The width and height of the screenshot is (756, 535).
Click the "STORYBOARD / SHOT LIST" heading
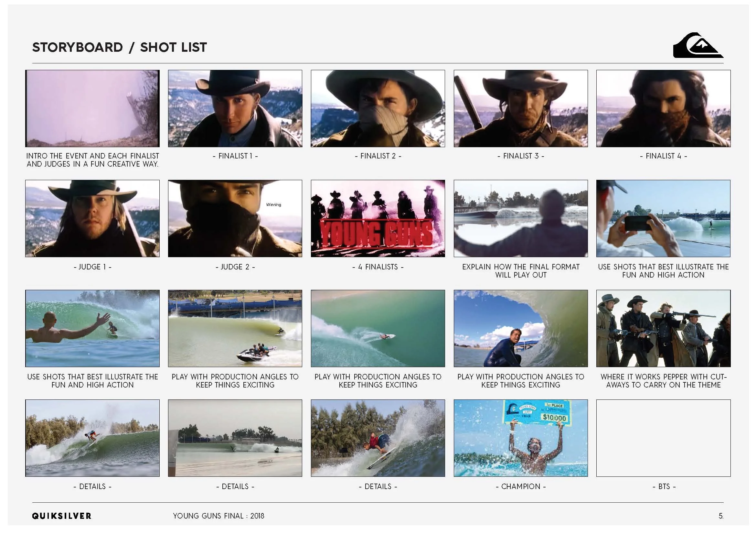pos(120,48)
